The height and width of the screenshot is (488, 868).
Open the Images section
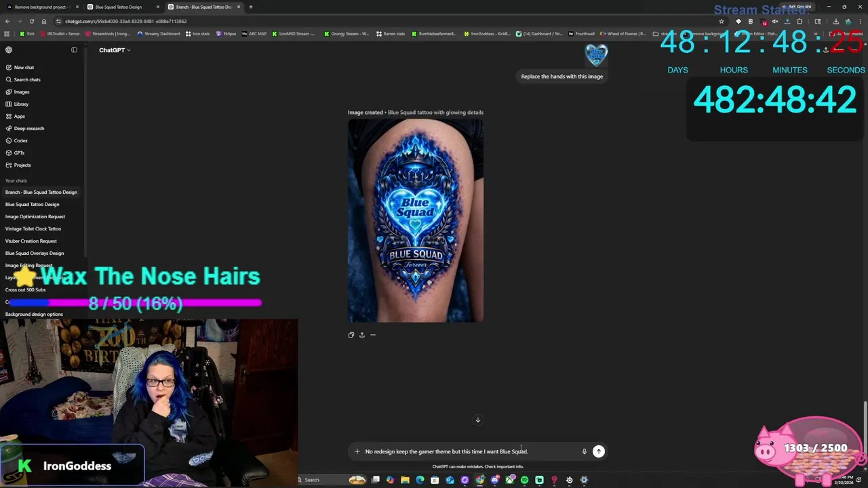pos(18,91)
